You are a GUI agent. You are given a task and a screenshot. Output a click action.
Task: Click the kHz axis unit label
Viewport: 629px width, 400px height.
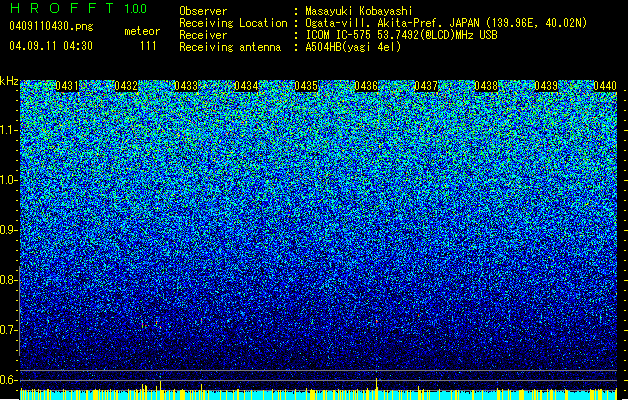click(9, 81)
